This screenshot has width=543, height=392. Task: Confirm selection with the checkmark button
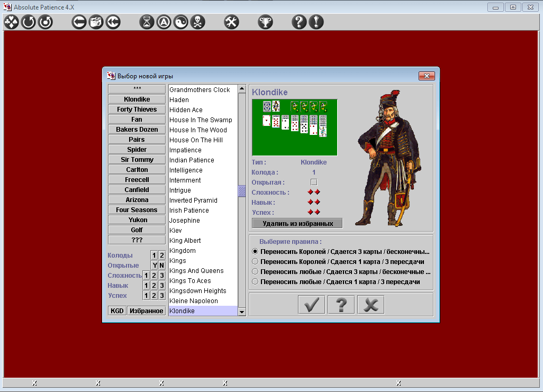click(x=311, y=305)
